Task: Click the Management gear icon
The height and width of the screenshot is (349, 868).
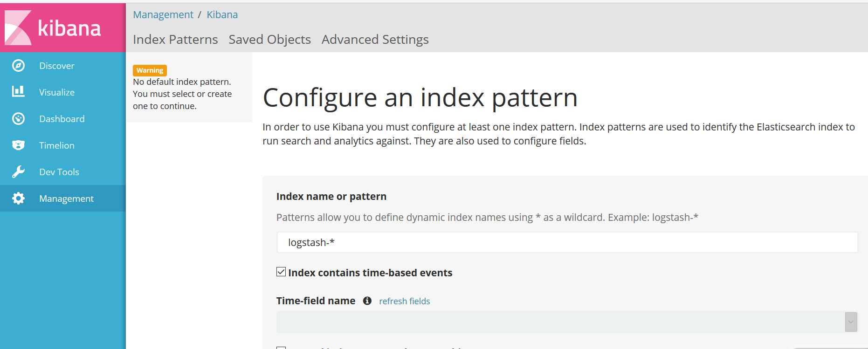Action: click(x=18, y=198)
